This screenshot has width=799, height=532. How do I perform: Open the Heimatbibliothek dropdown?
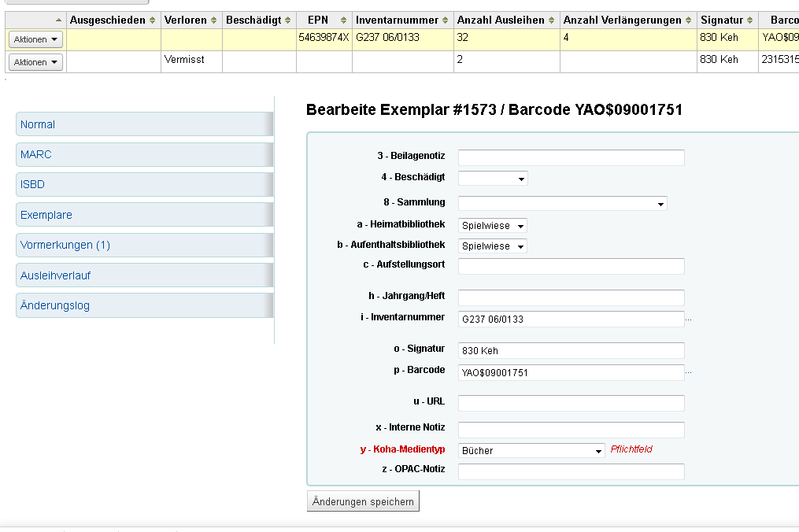[x=492, y=226]
